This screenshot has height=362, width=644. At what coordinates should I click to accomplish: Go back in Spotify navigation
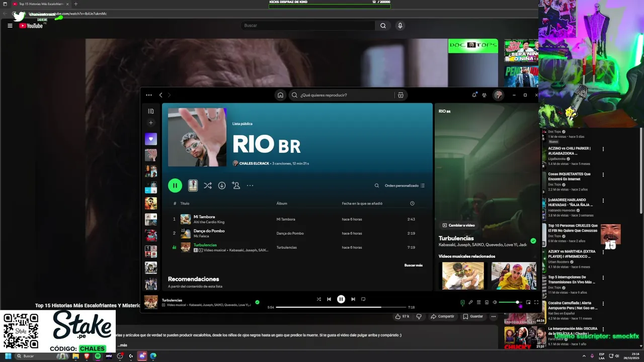161,95
